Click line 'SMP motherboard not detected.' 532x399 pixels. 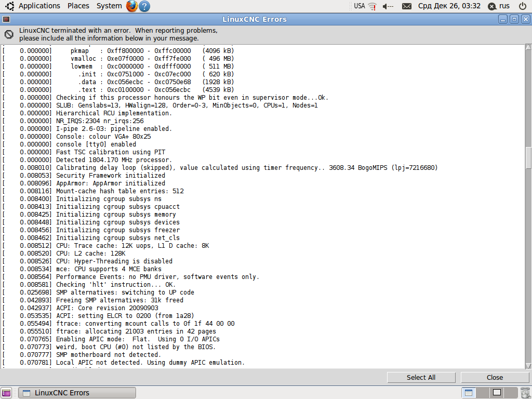pos(109,354)
